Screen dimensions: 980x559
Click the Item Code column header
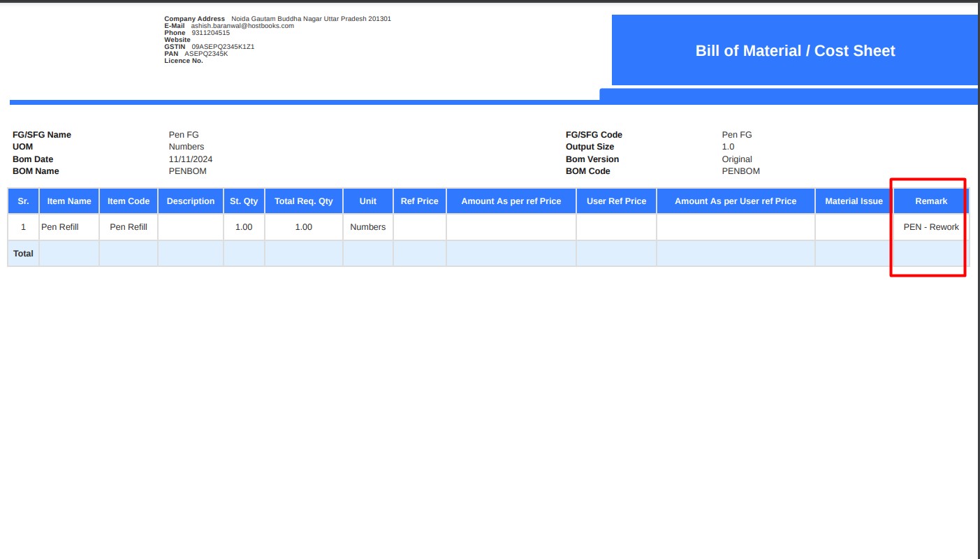129,201
